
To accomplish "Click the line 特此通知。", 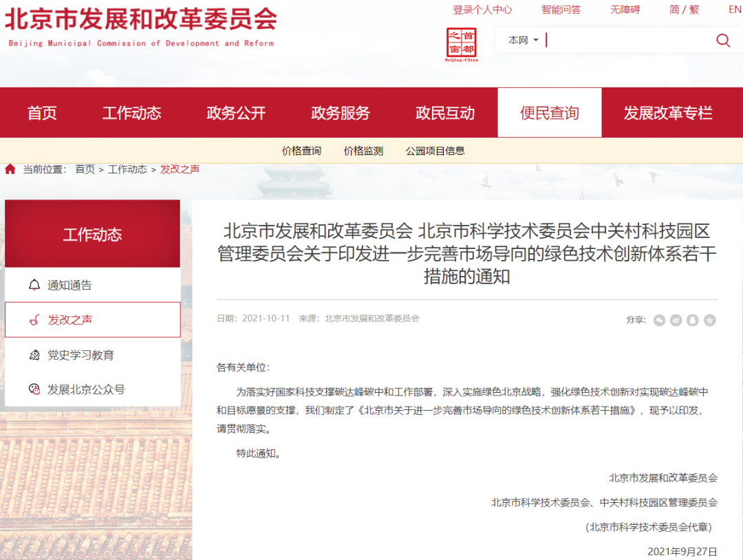I will tap(259, 453).
